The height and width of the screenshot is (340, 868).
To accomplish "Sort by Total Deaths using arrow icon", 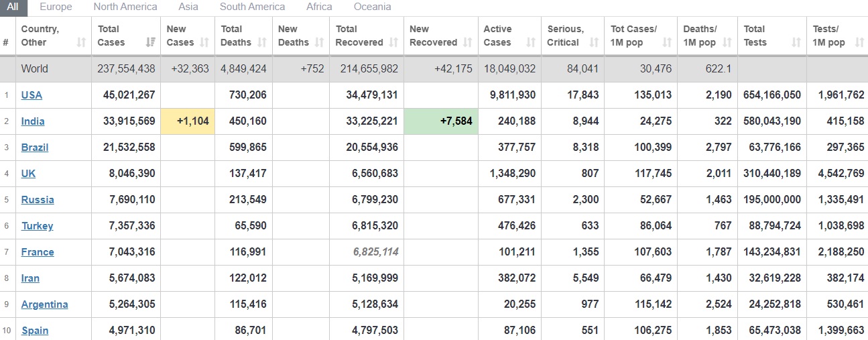I will pyautogui.click(x=262, y=43).
